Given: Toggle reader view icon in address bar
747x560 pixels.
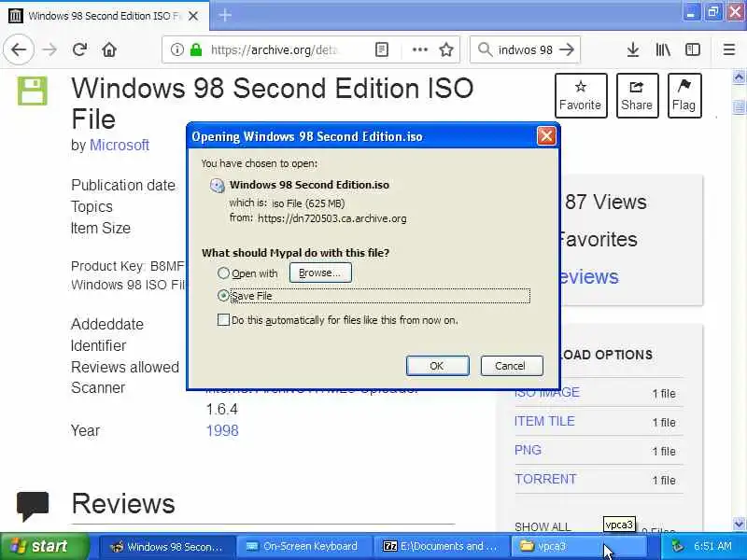Looking at the screenshot, I should (382, 49).
